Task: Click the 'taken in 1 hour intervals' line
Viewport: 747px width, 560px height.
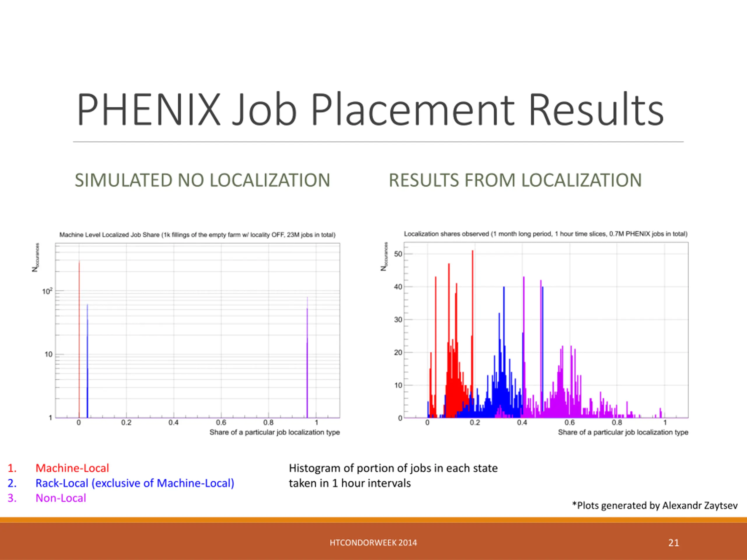Action: click(350, 483)
